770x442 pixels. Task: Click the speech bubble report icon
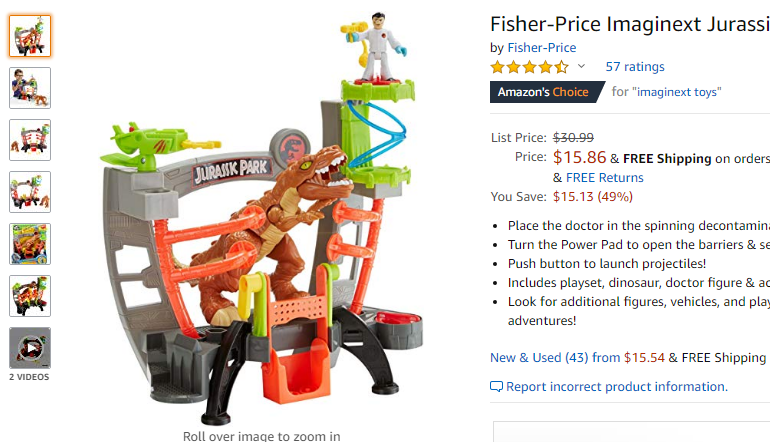[496, 387]
